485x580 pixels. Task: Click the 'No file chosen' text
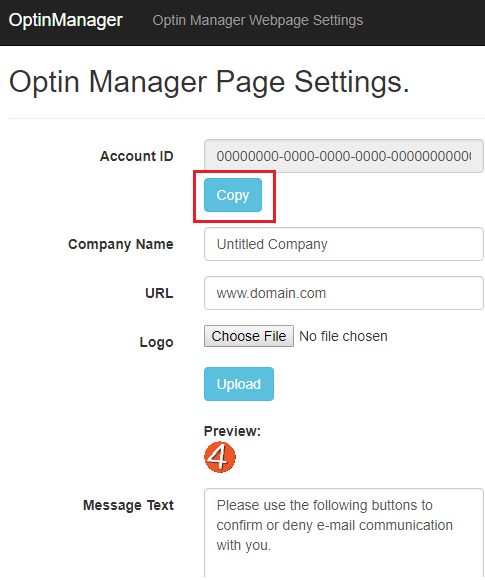coord(343,336)
